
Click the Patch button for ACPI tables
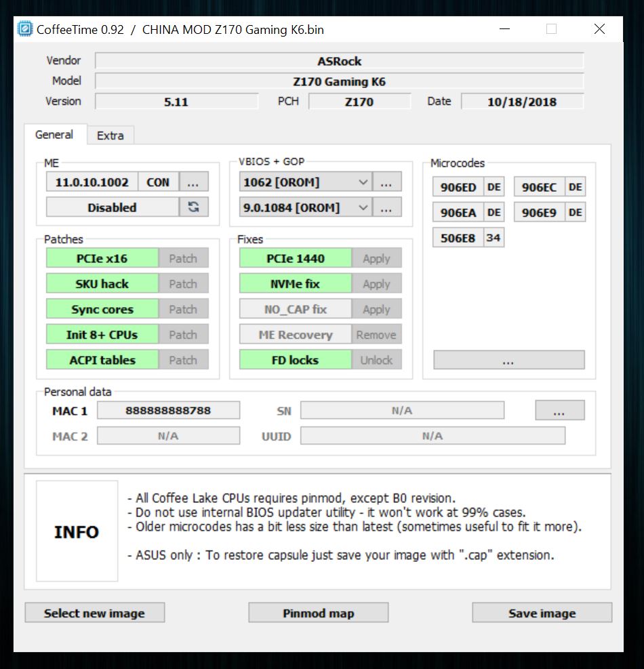click(183, 360)
